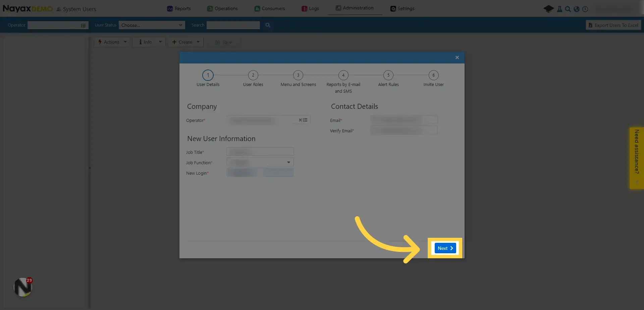The height and width of the screenshot is (310, 644).
Task: Click the Email input field
Action: click(404, 120)
